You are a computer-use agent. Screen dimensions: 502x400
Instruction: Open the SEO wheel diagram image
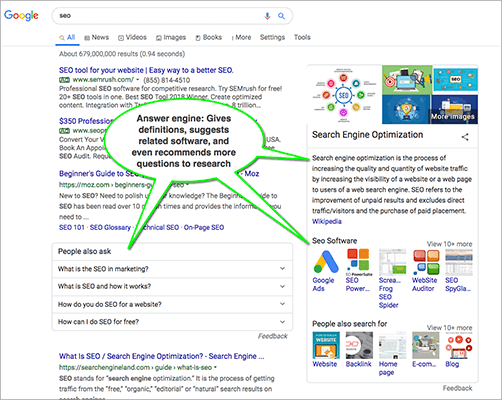[x=344, y=95]
